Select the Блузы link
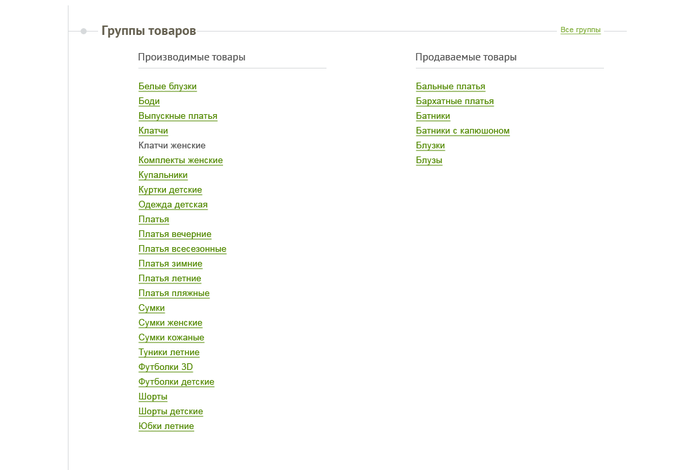Image resolution: width=700 pixels, height=470 pixels. point(429,160)
